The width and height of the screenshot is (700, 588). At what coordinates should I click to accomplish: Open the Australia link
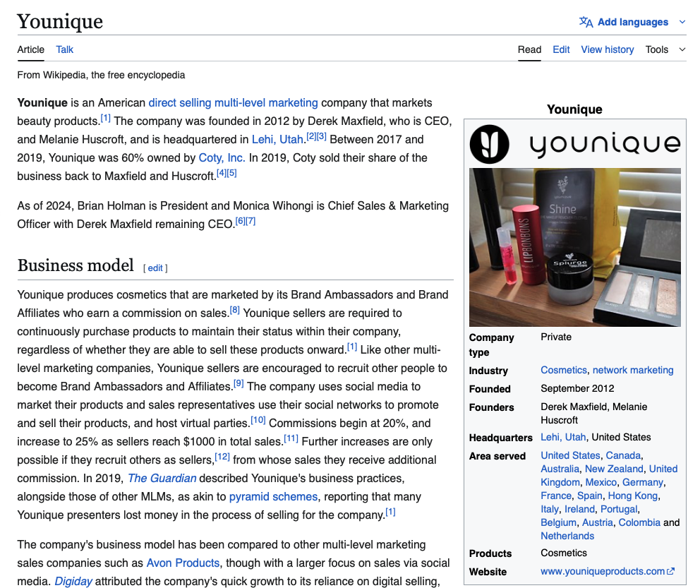pos(560,469)
